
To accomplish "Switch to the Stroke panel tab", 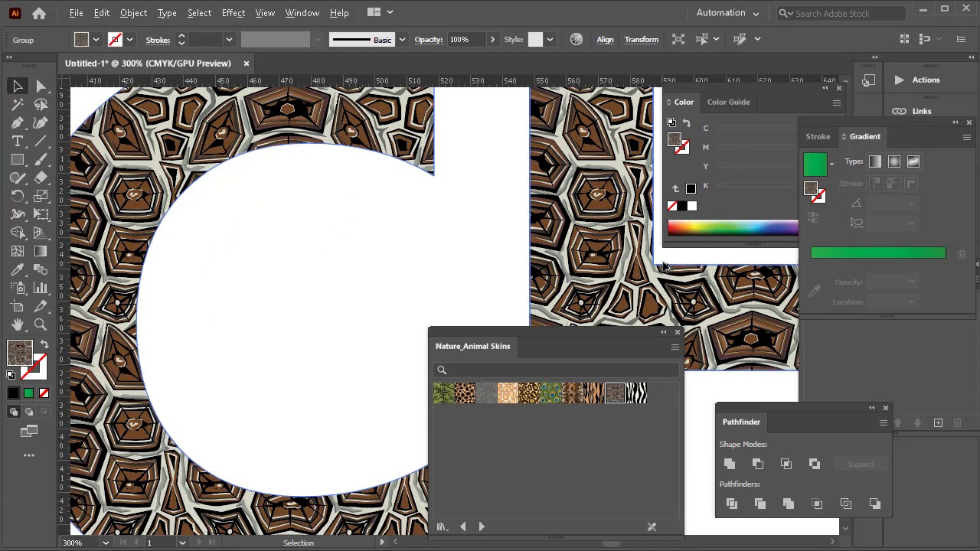I will click(x=818, y=136).
